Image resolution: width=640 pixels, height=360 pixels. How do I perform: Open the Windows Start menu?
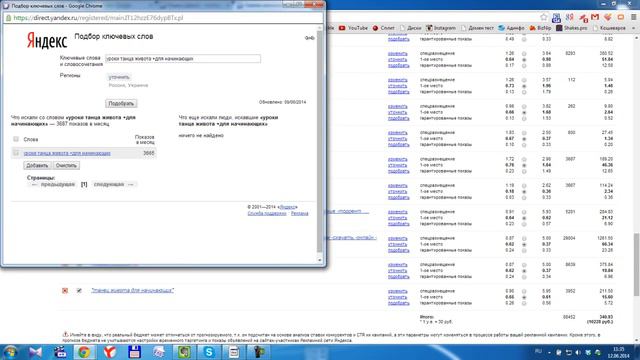coord(10,352)
